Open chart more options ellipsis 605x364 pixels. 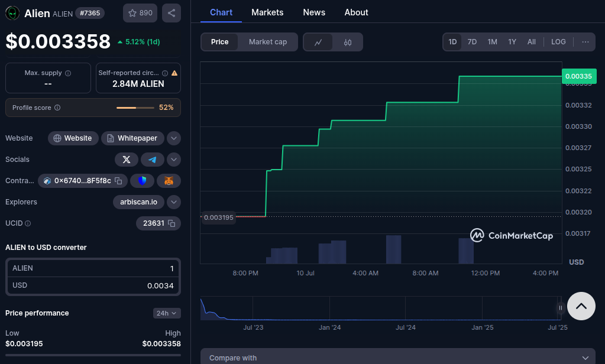pos(585,42)
